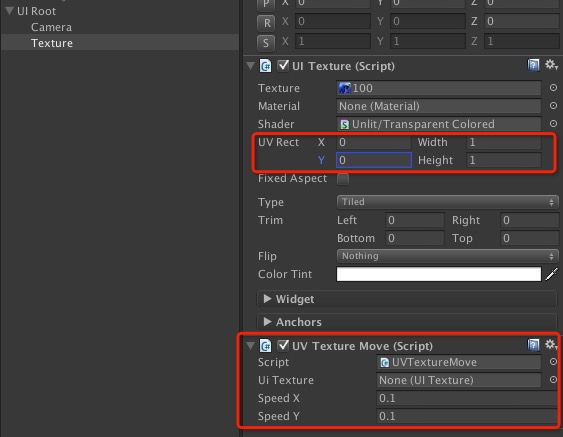Image resolution: width=563 pixels, height=437 pixels.
Task: Click the Unlit/Transparent Colored shader field
Action: pos(438,124)
